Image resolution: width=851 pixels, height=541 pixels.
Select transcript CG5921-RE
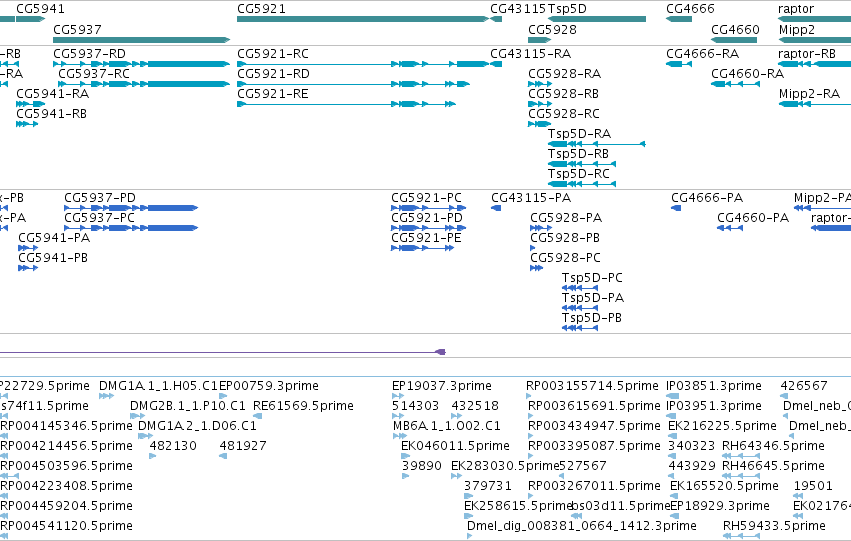click(346, 104)
